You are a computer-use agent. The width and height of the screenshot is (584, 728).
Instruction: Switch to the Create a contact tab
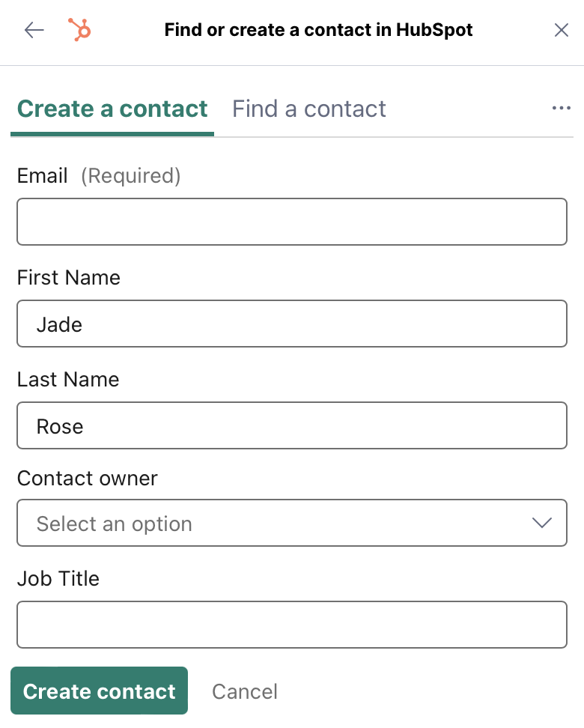click(112, 109)
